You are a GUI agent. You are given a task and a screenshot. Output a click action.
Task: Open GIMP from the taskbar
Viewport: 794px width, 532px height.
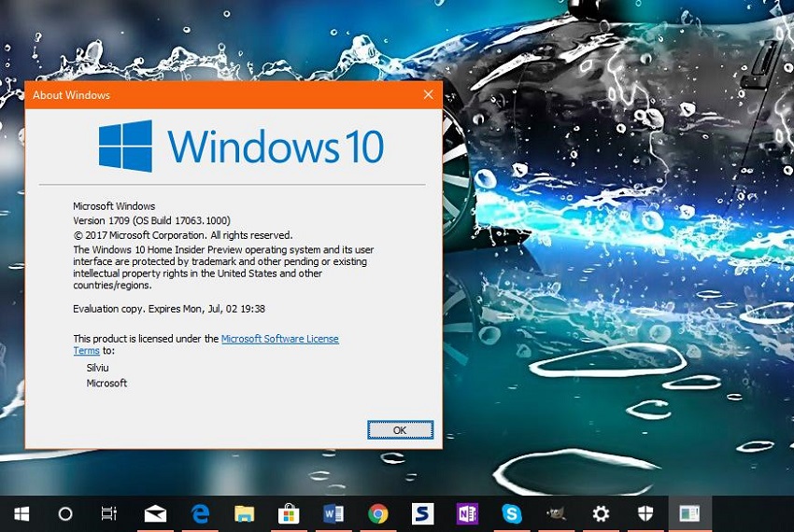557,513
